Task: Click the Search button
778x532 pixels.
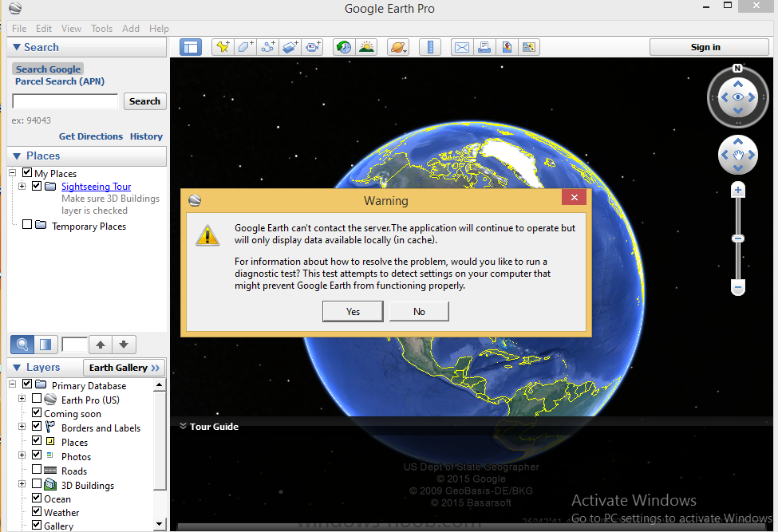Action: click(x=145, y=101)
